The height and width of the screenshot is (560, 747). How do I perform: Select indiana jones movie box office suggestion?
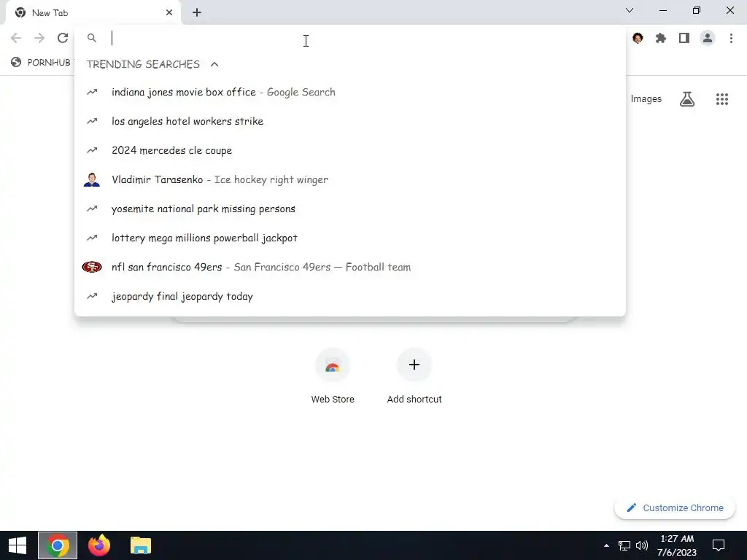pos(350,93)
